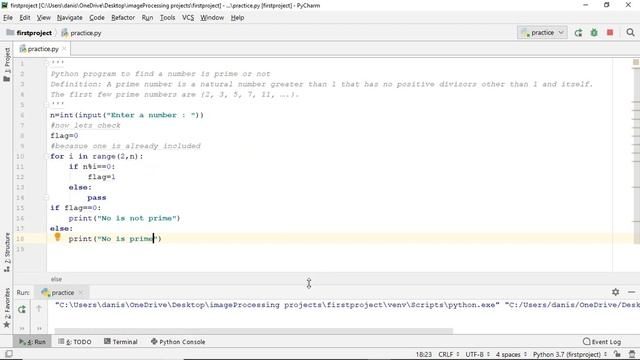
Task: Click the 'else' breadcrumb below the editor
Action: [x=56, y=279]
